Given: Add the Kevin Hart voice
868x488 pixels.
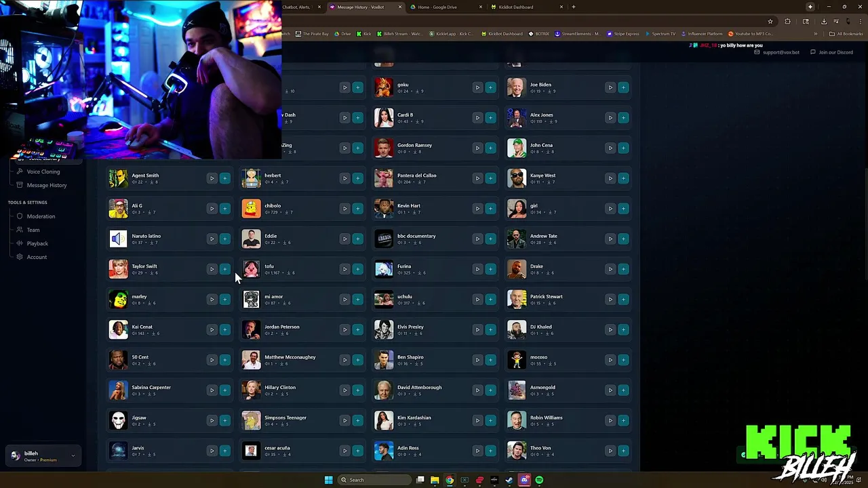Looking at the screenshot, I should [x=490, y=209].
